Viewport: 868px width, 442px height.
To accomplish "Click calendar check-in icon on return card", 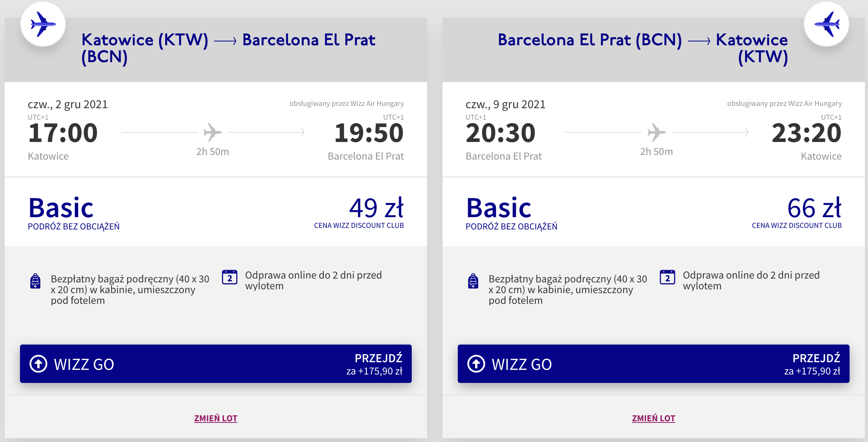I will (x=668, y=277).
